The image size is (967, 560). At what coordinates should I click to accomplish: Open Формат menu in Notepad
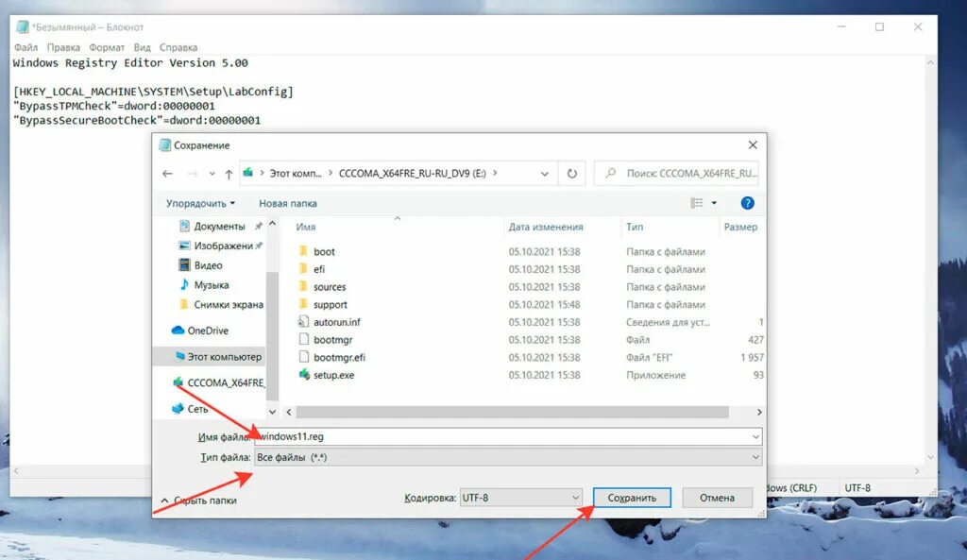click(x=107, y=47)
